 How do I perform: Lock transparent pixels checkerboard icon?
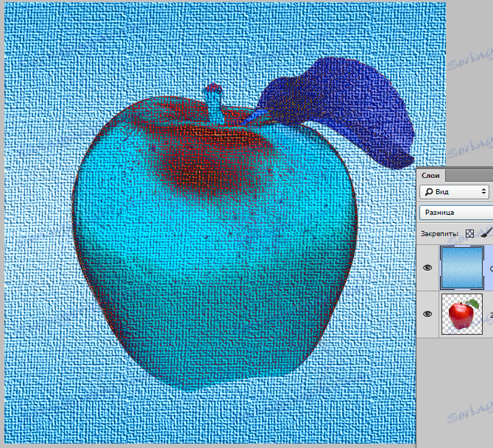[469, 234]
